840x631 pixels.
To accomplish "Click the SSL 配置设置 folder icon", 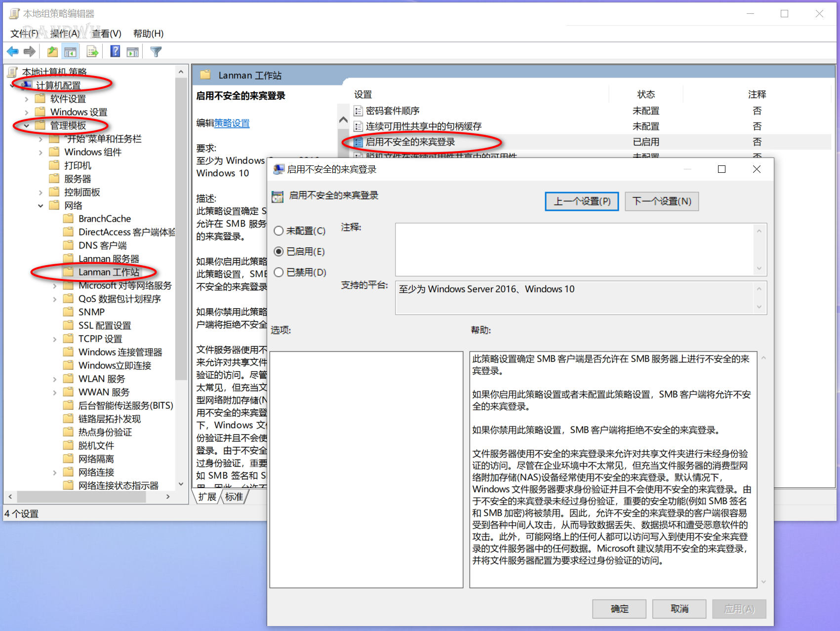I will pyautogui.click(x=69, y=325).
